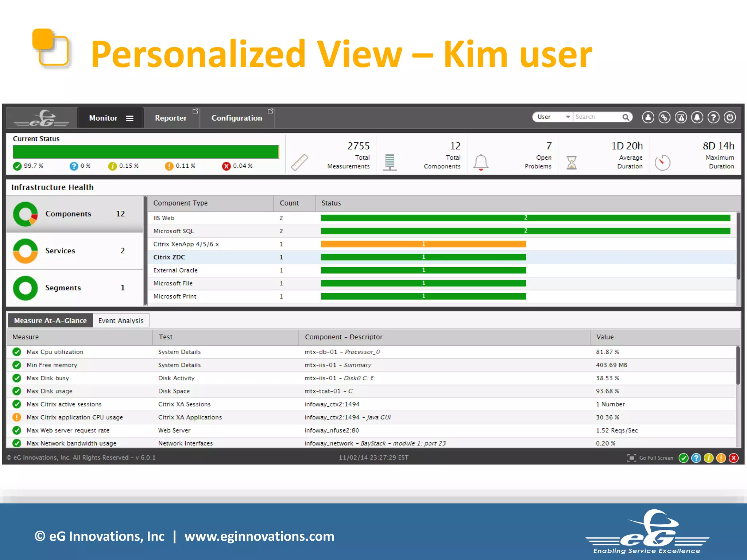Click the ruler Total Measurements icon
Viewport: 747px width, 560px height.
299,162
